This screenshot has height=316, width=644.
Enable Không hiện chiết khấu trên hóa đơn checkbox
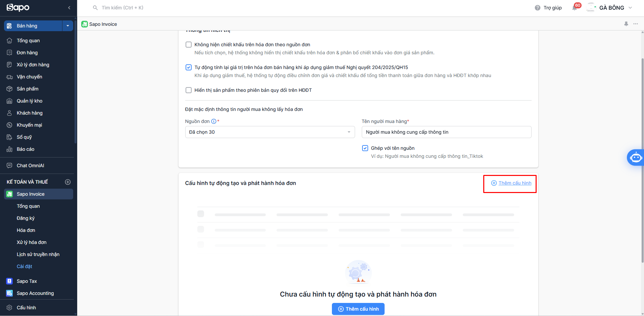[189, 45]
